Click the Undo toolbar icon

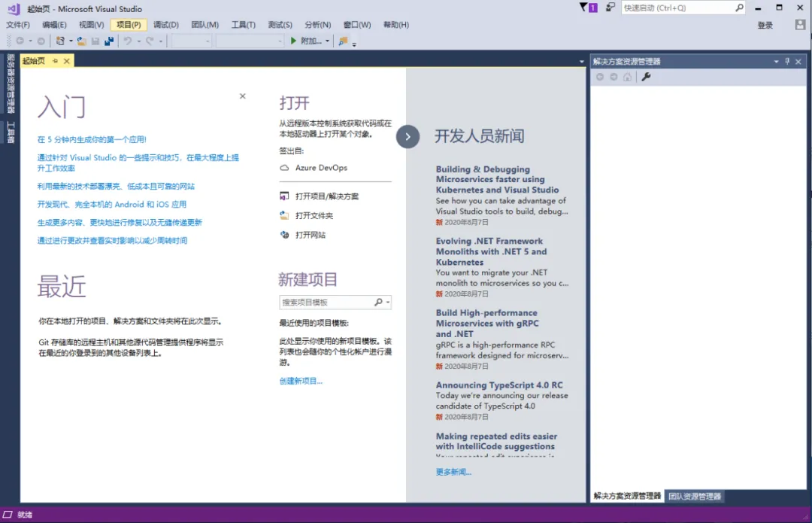127,41
